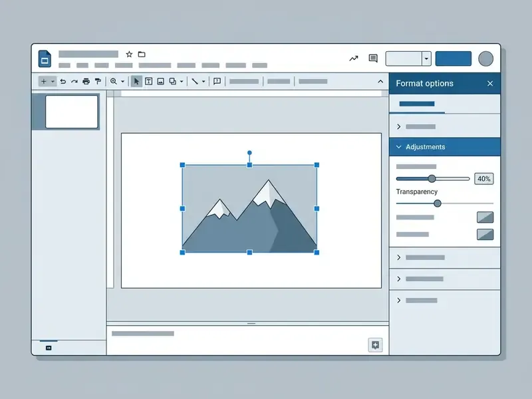The width and height of the screenshot is (532, 399).
Task: Click the bottom-right image resize handle
Action: click(317, 253)
